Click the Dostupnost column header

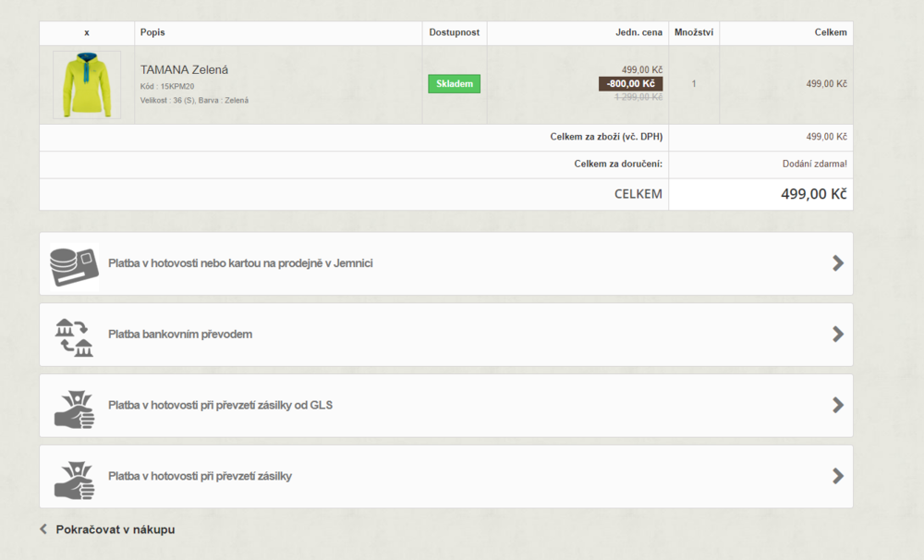(x=455, y=32)
